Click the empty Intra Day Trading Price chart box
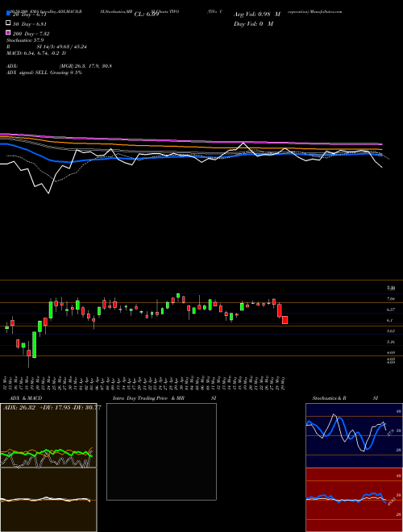This screenshot has width=403, height=532. (x=161, y=451)
